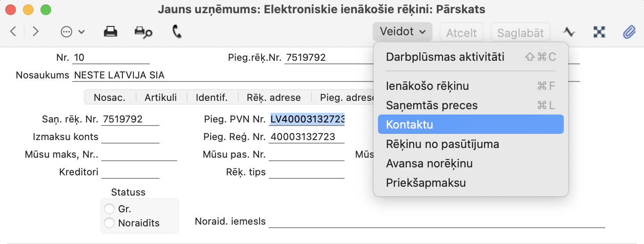The image size is (644, 244).
Task: Click the fullscreen expand arrows icon
Action: point(599,32)
